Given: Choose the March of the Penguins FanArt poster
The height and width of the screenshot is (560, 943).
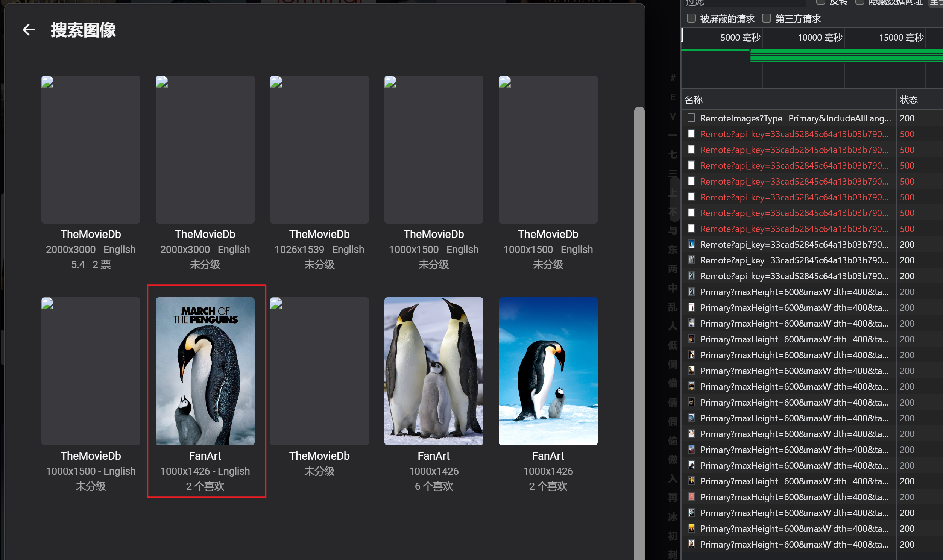Looking at the screenshot, I should coord(205,371).
